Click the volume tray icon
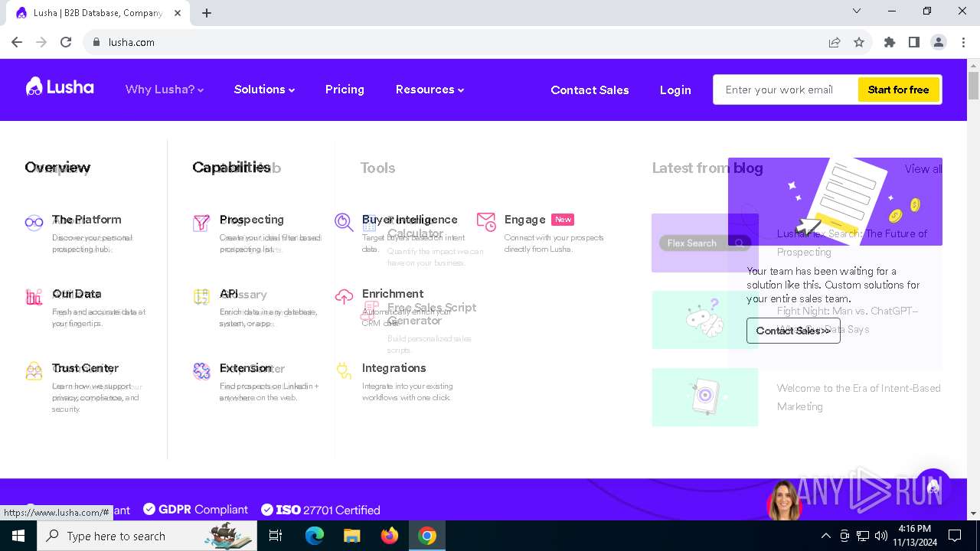 pos(881,536)
